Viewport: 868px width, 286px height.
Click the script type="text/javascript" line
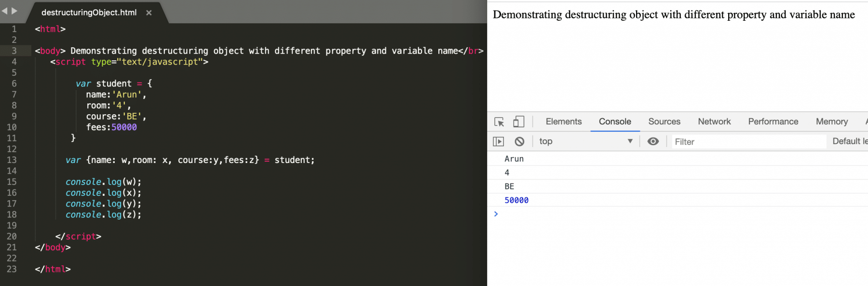pos(129,62)
